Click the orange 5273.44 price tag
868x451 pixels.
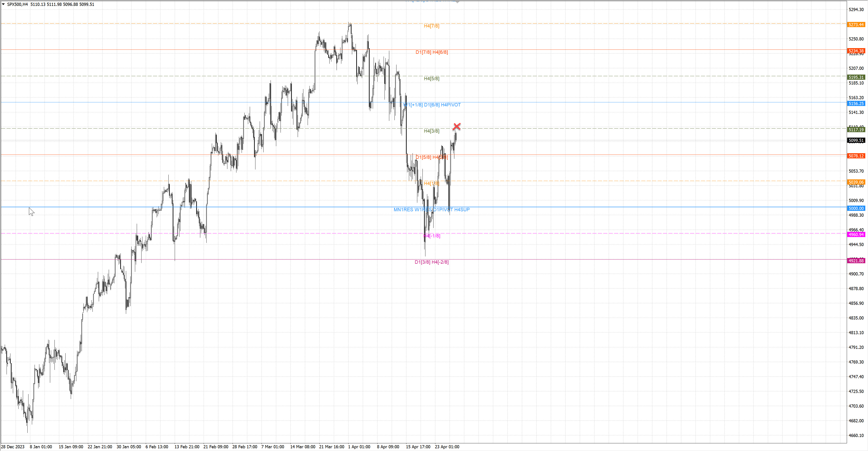coord(856,25)
